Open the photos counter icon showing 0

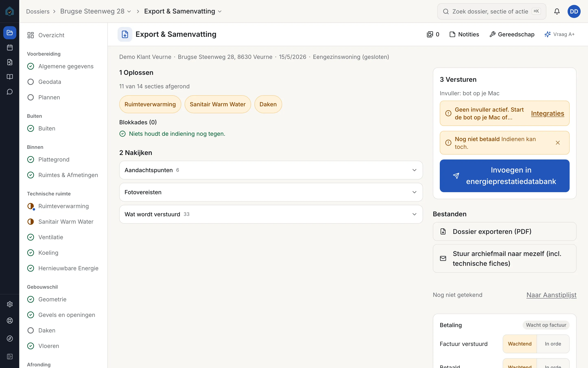point(433,34)
